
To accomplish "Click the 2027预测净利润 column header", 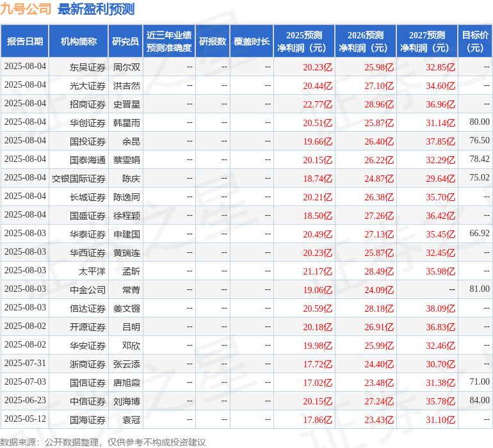I will pos(427,42).
